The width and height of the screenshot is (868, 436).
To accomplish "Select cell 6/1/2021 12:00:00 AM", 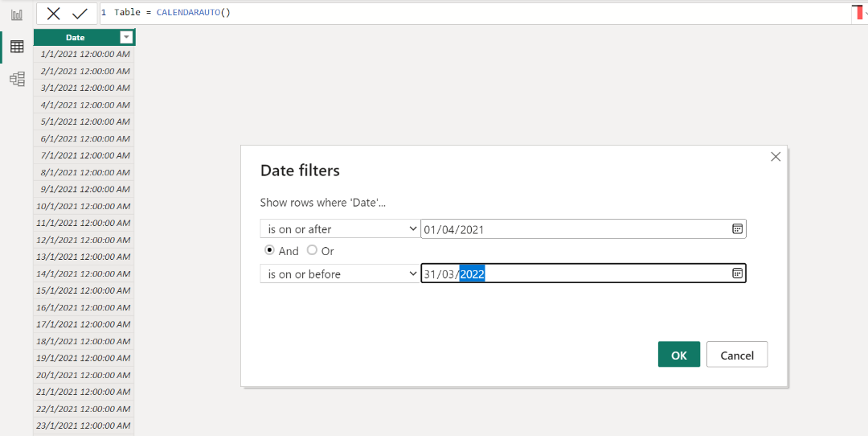I will [x=84, y=138].
